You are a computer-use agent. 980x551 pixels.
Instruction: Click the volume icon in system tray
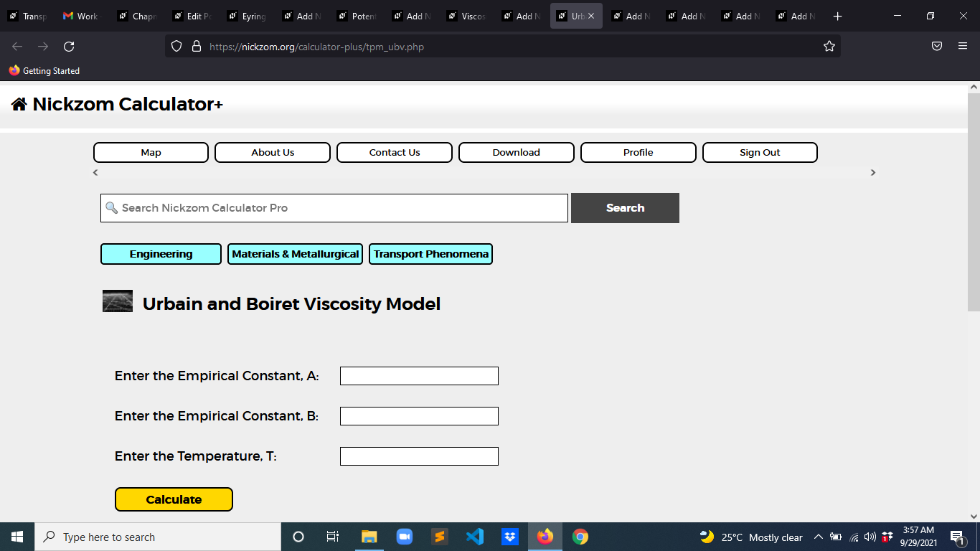click(870, 537)
